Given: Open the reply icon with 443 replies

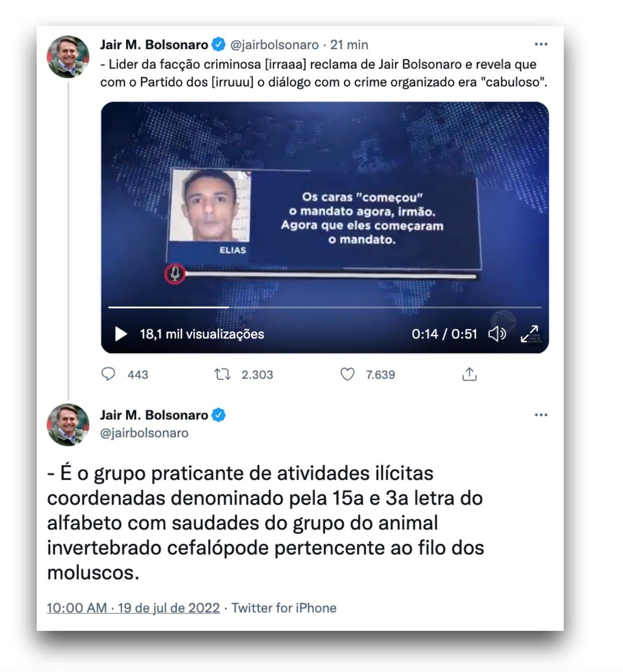Looking at the screenshot, I should [x=109, y=374].
